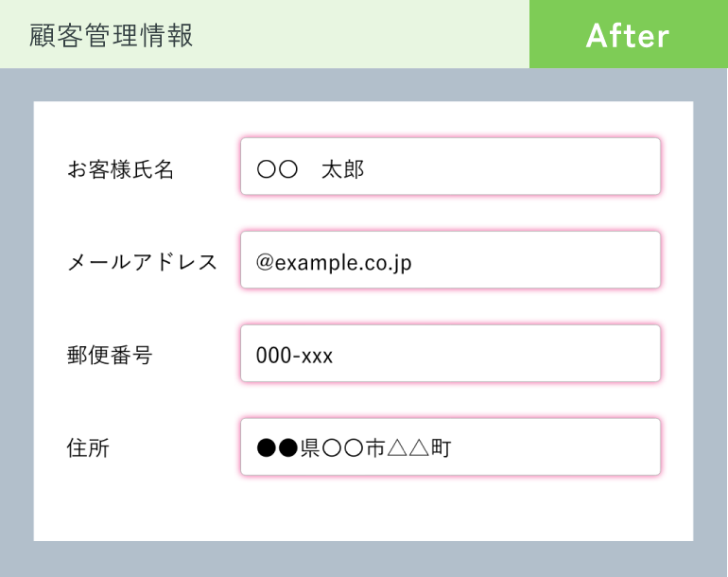This screenshot has height=577, width=728.
Task: Click the 町 character in address field
Action: pos(441,448)
